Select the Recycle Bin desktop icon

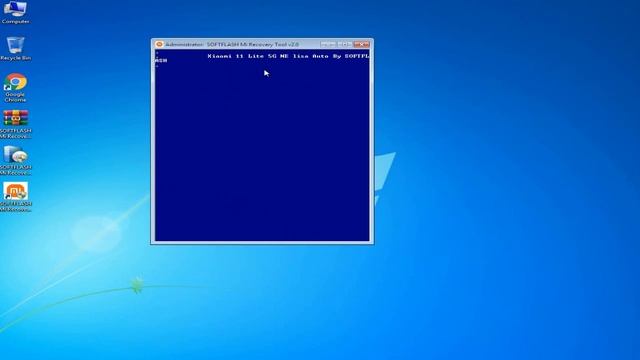[16, 49]
